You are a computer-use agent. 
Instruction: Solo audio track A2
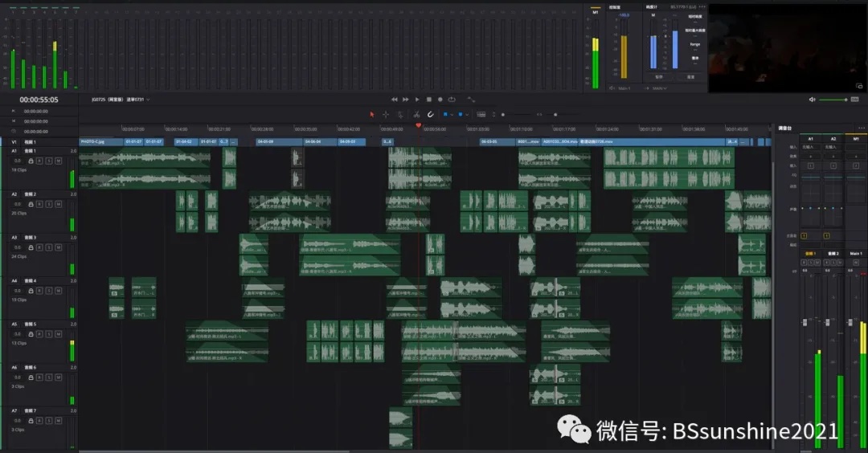[x=48, y=204]
